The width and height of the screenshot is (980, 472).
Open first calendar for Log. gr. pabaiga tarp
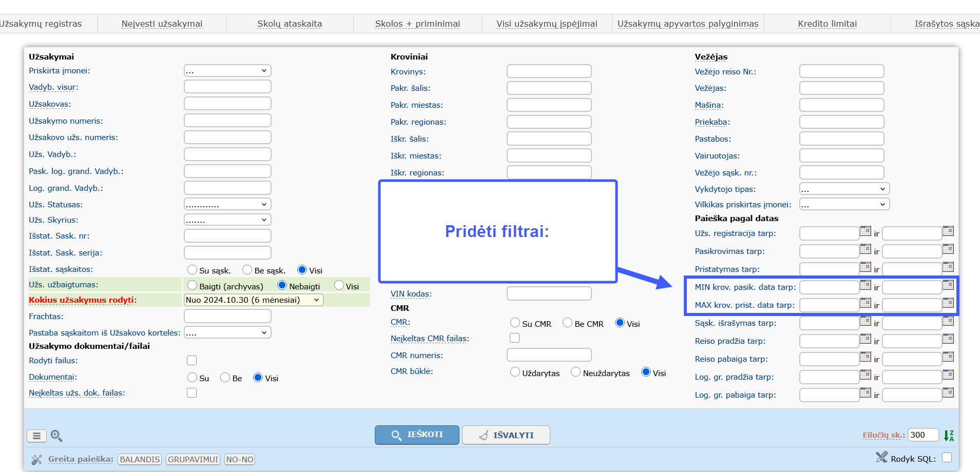pos(866,392)
